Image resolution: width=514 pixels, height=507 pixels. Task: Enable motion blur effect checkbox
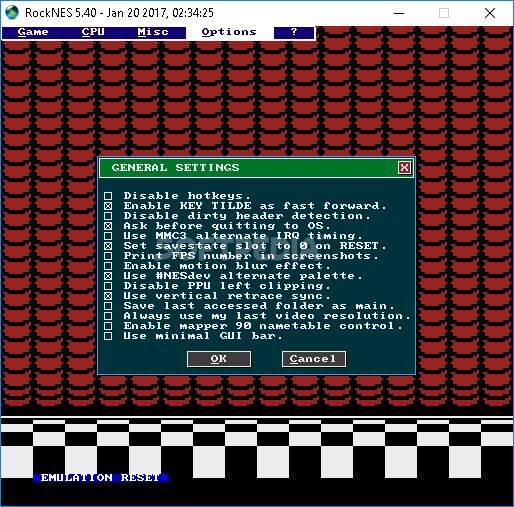coord(108,266)
